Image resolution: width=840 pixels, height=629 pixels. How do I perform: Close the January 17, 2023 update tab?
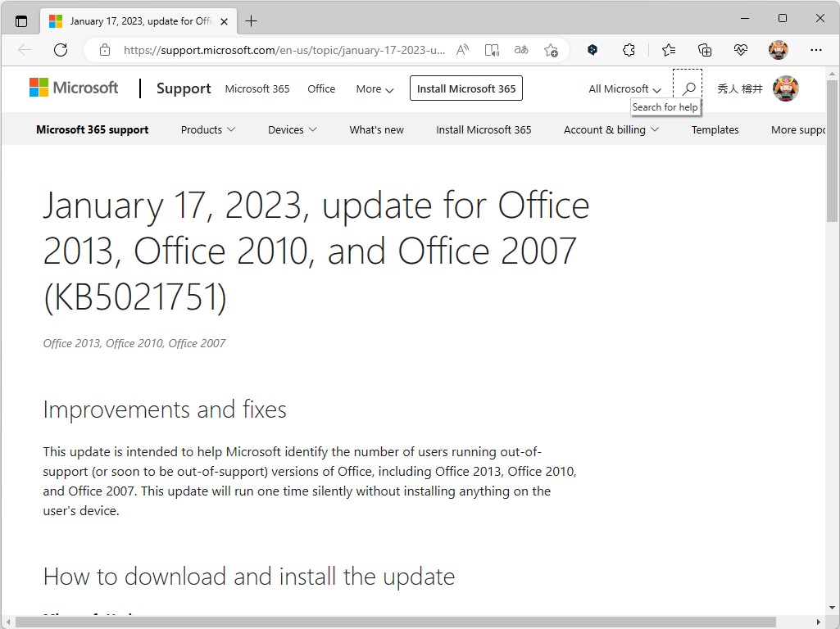tap(225, 21)
